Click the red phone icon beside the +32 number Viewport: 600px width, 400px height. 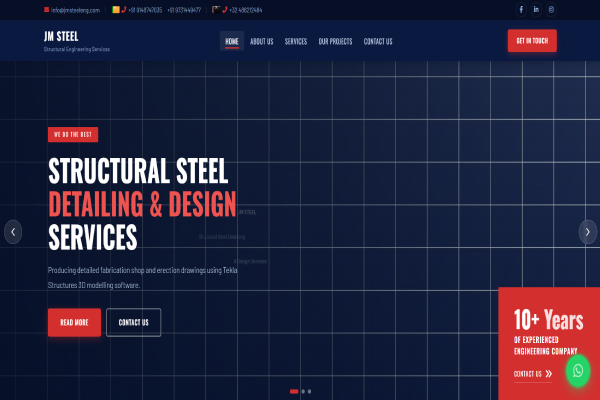pyautogui.click(x=225, y=10)
